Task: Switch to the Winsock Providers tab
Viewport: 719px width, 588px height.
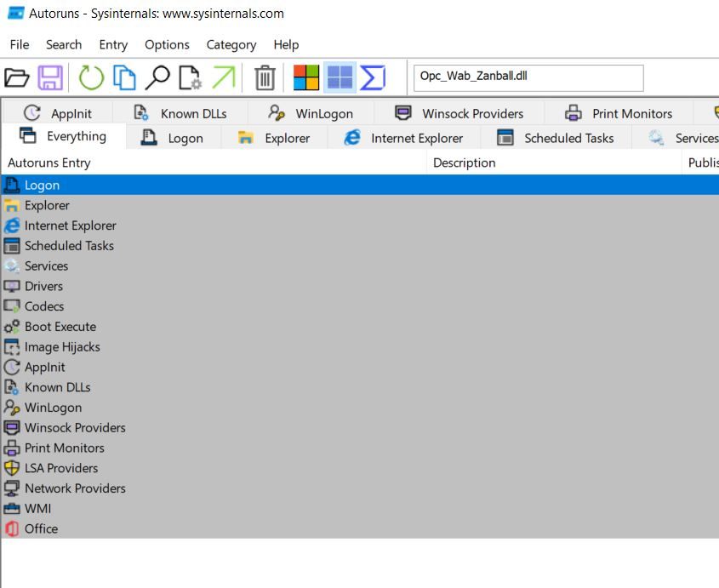Action: click(459, 113)
